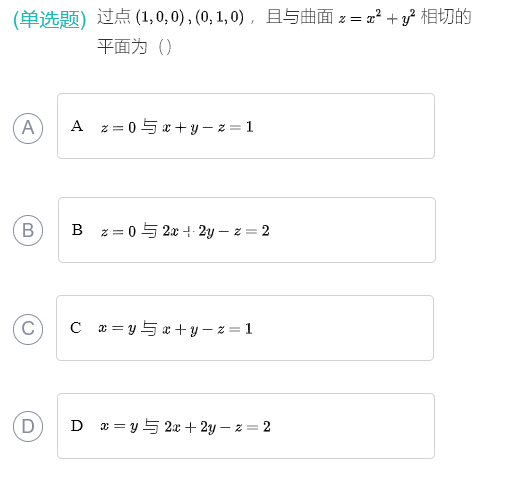Viewport: 530px width, 478px height.
Task: Click the equation 2x+2y−z=2 in option D
Action: pyautogui.click(x=217, y=427)
